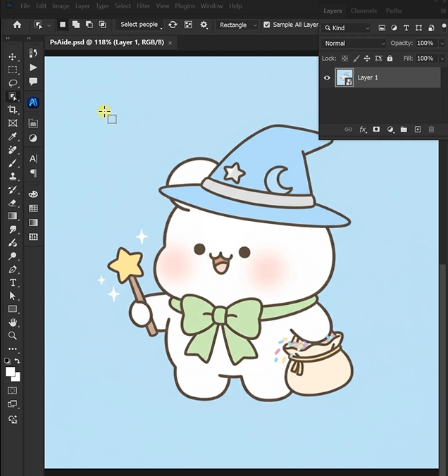Choose the Horizontal Type tool

coord(13,282)
